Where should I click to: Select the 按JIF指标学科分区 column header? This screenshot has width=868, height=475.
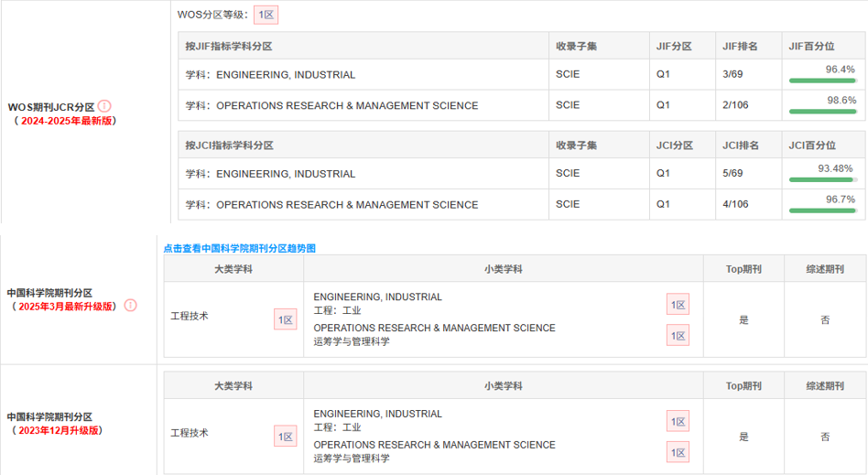pos(229,46)
